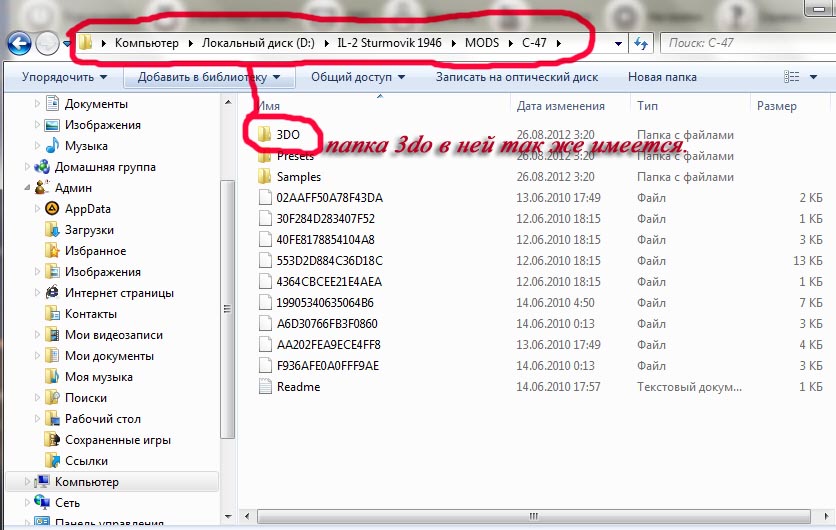The height and width of the screenshot is (530, 836).
Task: Open Добавить в библиотеку menu
Action: (208, 77)
